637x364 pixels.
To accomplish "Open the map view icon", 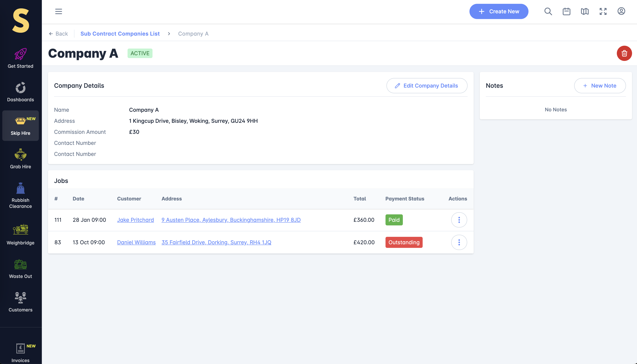I will 584,11.
